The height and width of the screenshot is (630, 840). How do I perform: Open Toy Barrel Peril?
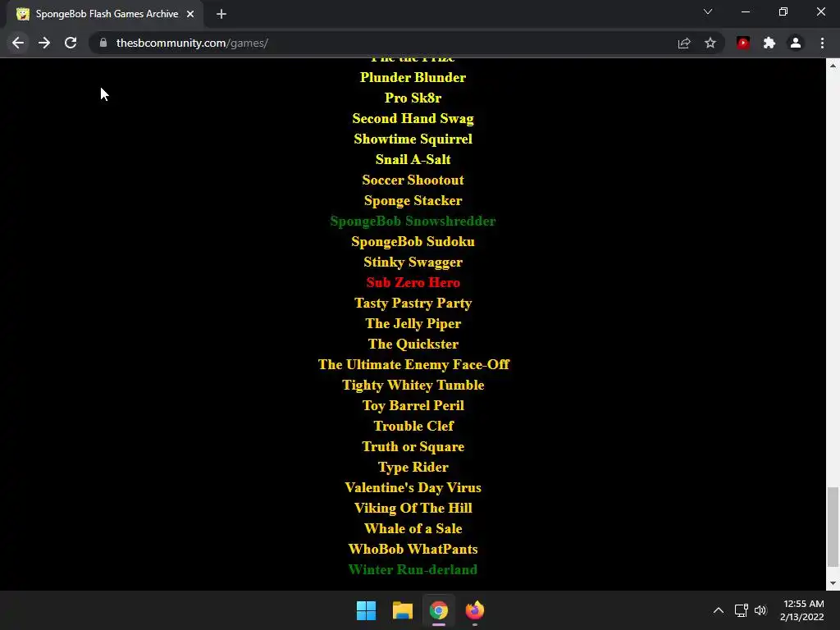coord(413,405)
